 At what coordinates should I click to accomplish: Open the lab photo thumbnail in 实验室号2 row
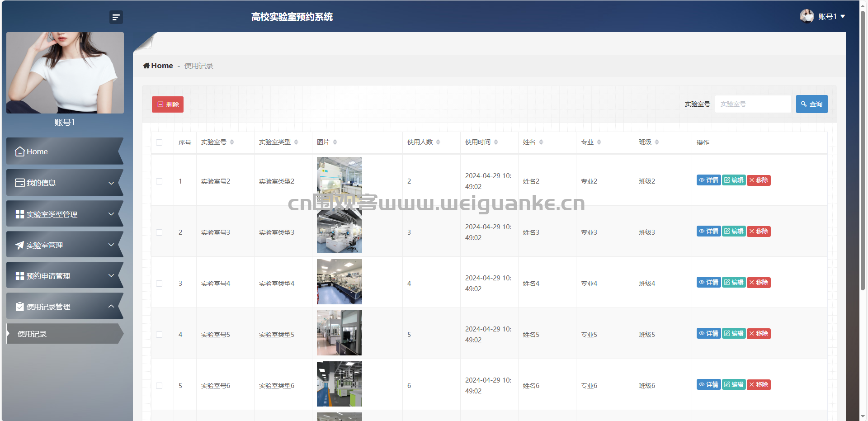coord(340,180)
